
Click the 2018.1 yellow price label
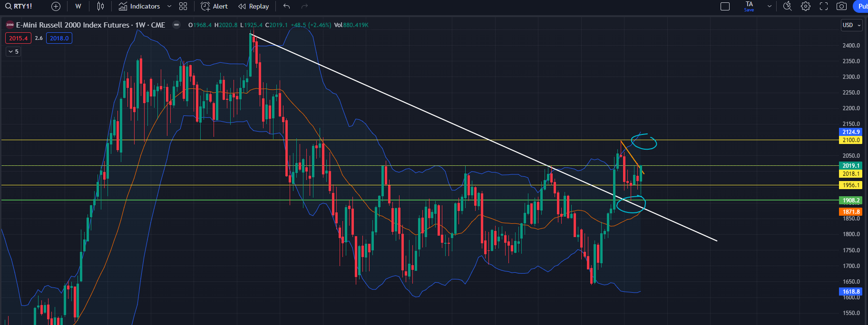pyautogui.click(x=851, y=174)
